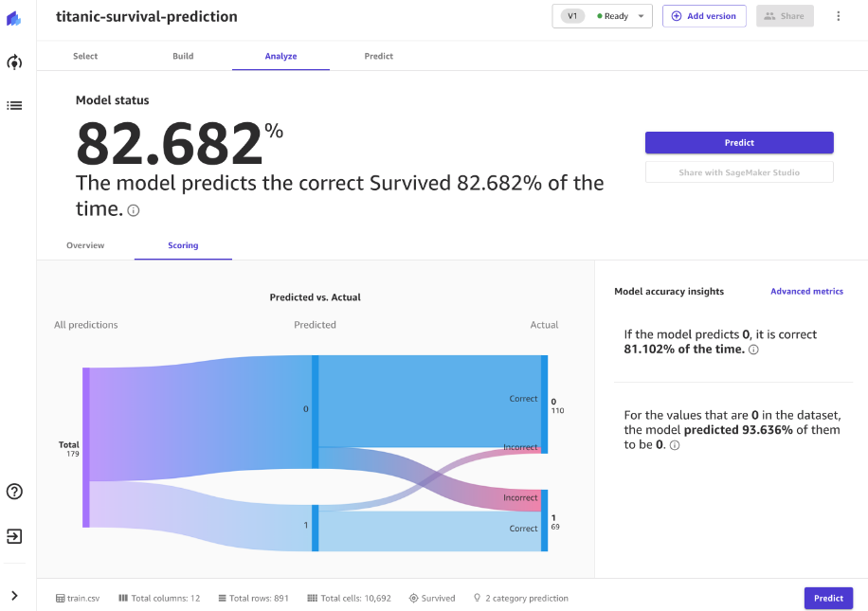Click the Predicted 0 node bar in chart
Image resolution: width=868 pixels, height=611 pixels.
tap(316, 411)
